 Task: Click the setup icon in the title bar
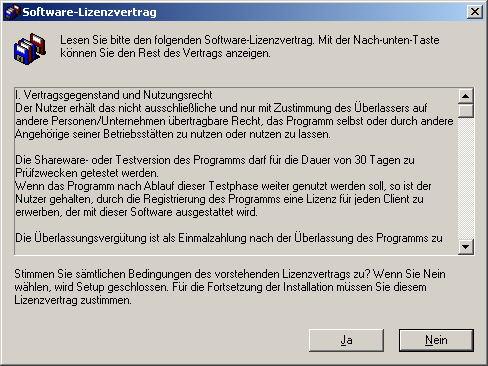coord(12,12)
